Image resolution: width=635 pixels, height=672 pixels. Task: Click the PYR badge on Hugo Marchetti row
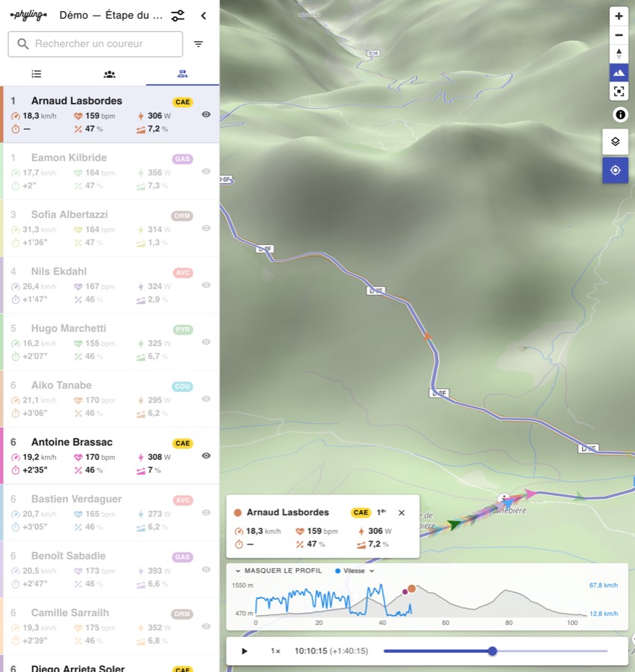coord(183,329)
